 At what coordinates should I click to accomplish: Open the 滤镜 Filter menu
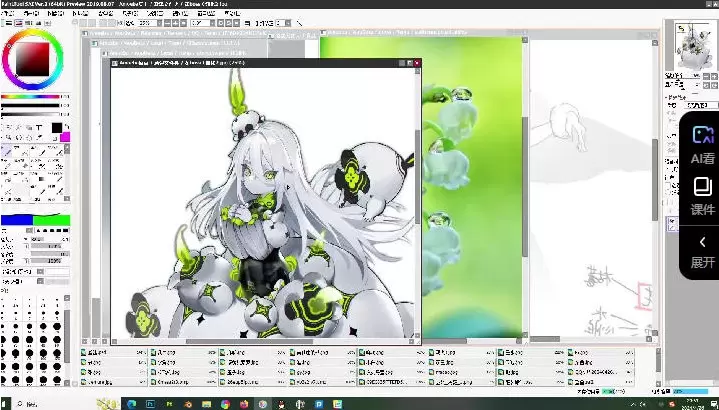[155, 13]
